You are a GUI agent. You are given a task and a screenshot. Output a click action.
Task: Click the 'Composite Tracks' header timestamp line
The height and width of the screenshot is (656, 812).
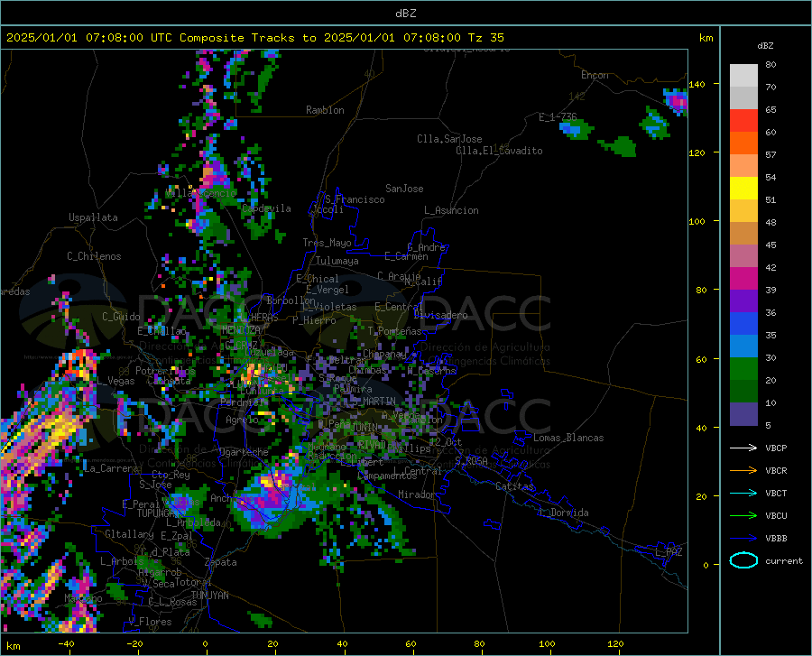pos(254,38)
